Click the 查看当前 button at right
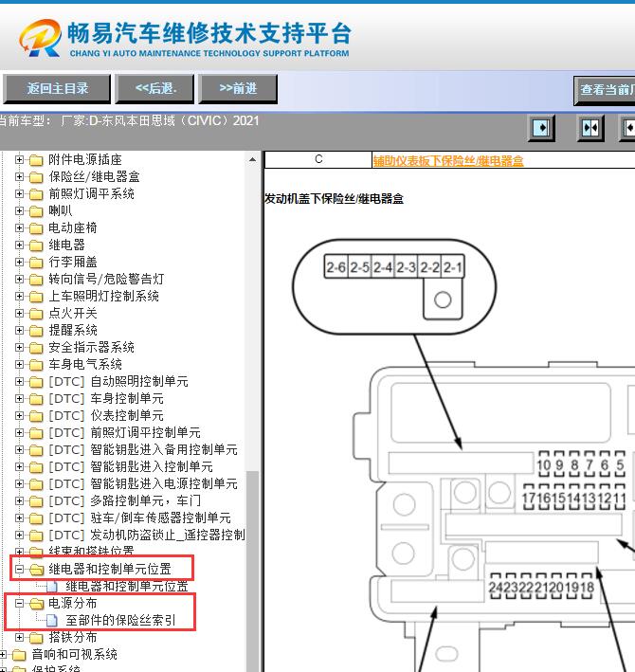Screen dimensions: 635x672 pyautogui.click(x=605, y=90)
